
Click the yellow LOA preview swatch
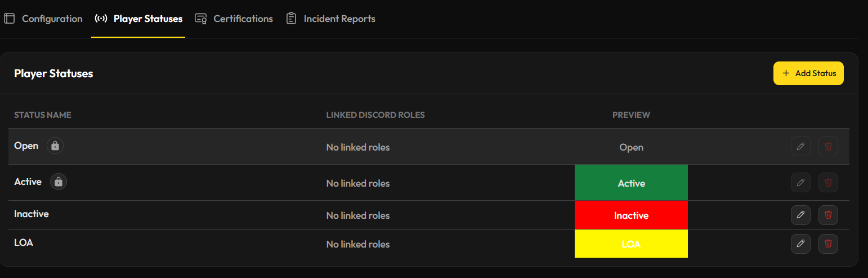(x=631, y=244)
